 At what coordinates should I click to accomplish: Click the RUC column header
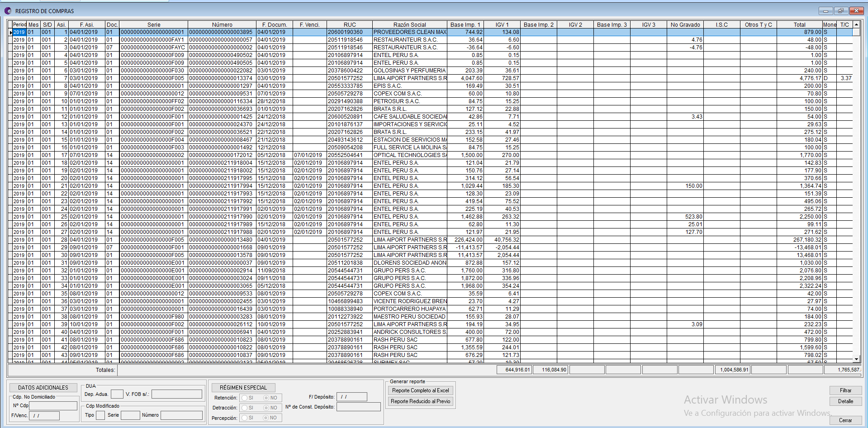pos(350,25)
